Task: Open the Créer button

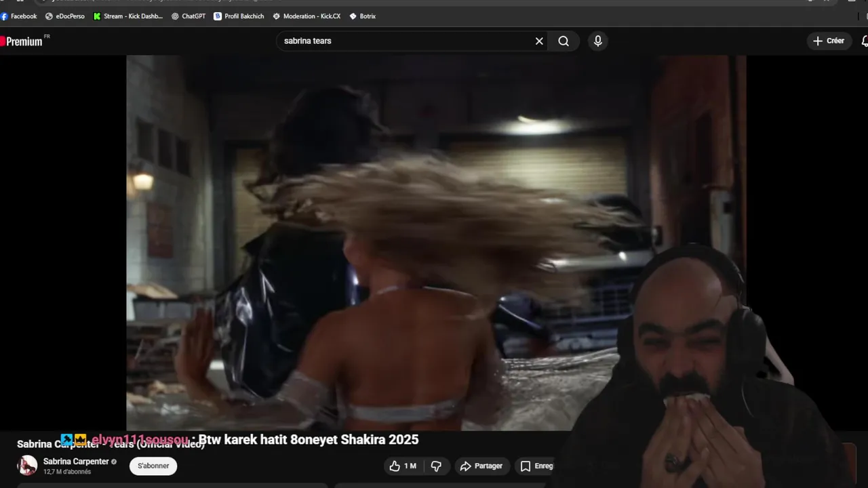Action: pyautogui.click(x=829, y=41)
